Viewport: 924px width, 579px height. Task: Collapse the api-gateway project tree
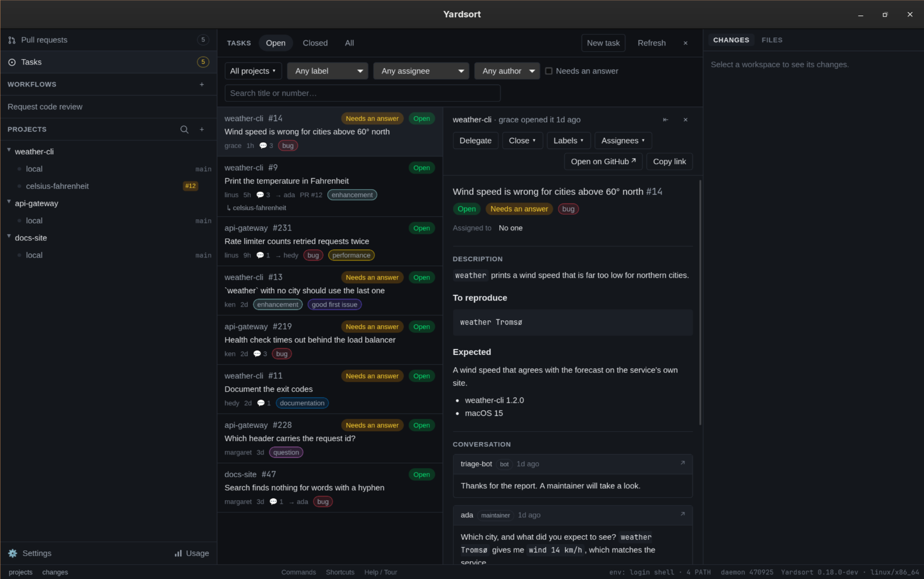(9, 203)
